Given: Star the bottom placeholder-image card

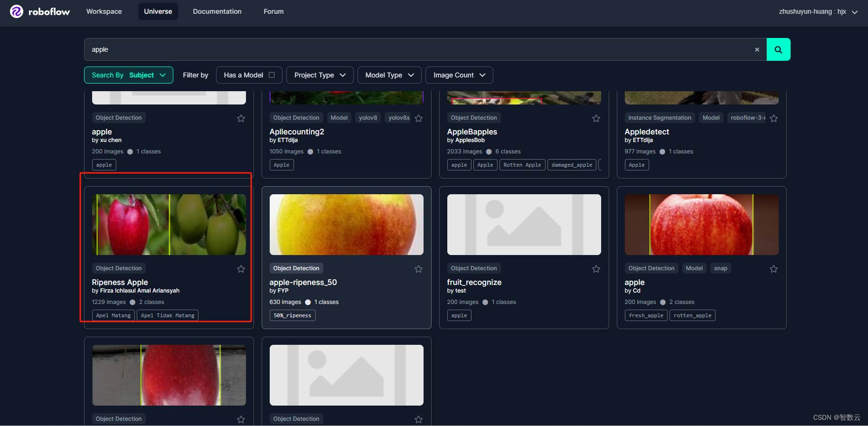Looking at the screenshot, I should coord(418,419).
